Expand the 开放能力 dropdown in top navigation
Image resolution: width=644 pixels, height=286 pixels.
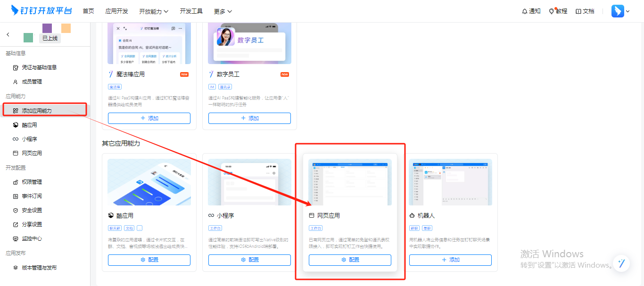pos(154,11)
